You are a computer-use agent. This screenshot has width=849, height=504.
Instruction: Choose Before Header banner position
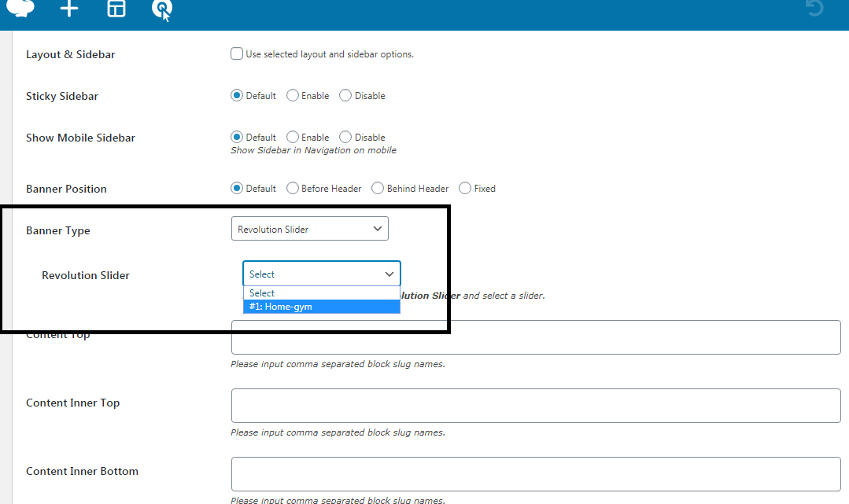pyautogui.click(x=293, y=188)
